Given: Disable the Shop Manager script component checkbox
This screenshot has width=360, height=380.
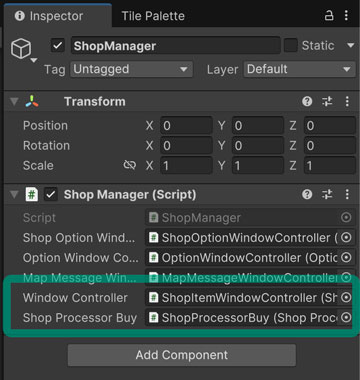Looking at the screenshot, I should [x=51, y=194].
